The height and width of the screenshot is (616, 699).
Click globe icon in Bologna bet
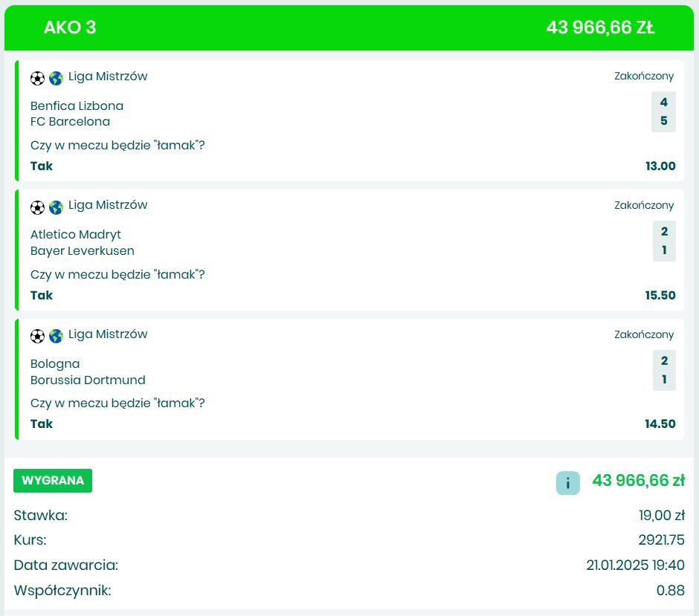click(56, 336)
